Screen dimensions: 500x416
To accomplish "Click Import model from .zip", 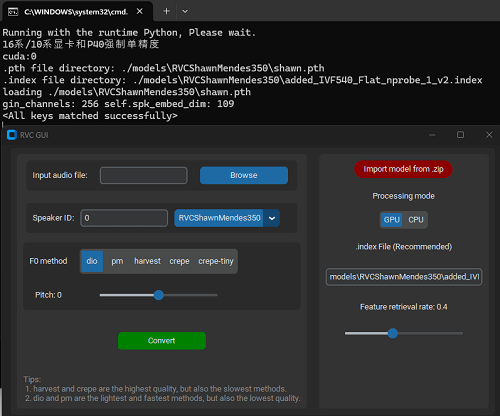I will [403, 169].
